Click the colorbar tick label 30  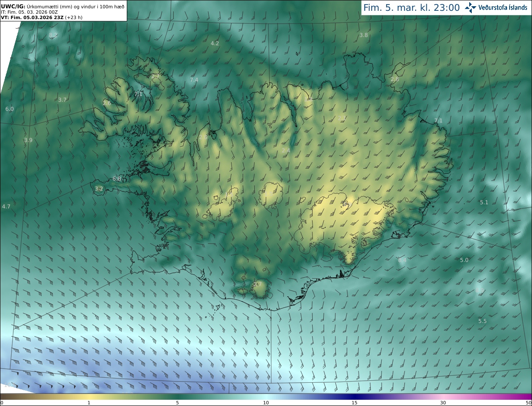pyautogui.click(x=443, y=403)
